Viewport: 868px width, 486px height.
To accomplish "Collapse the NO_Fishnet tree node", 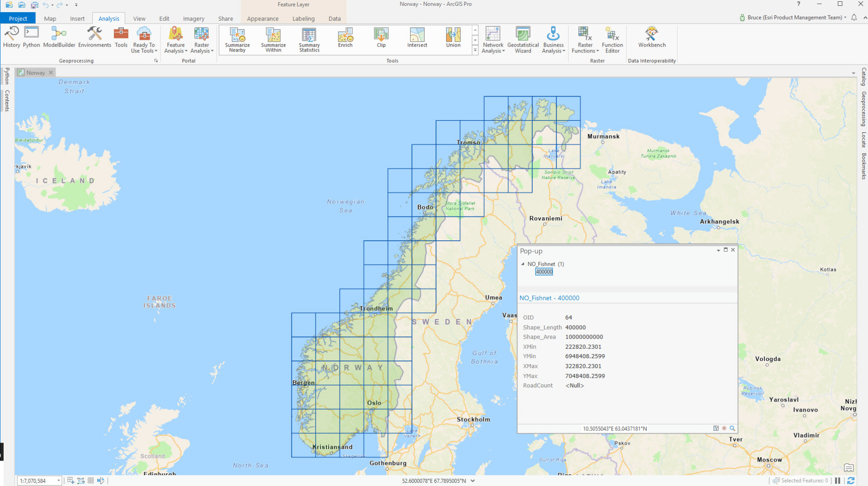I will [x=523, y=264].
